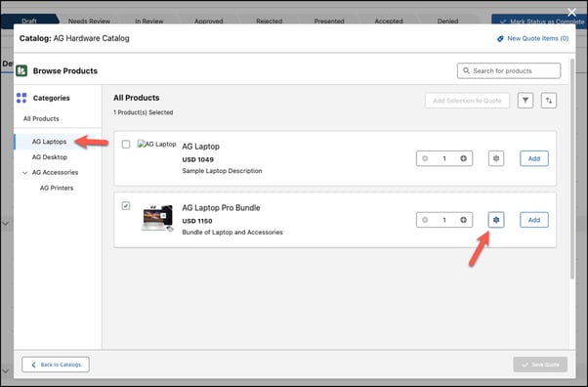
Task: Select the Accepted status stage
Action: 389,21
